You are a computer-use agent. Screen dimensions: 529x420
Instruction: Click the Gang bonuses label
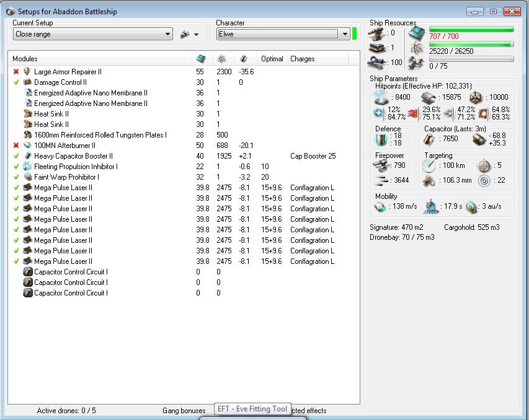[184, 411]
